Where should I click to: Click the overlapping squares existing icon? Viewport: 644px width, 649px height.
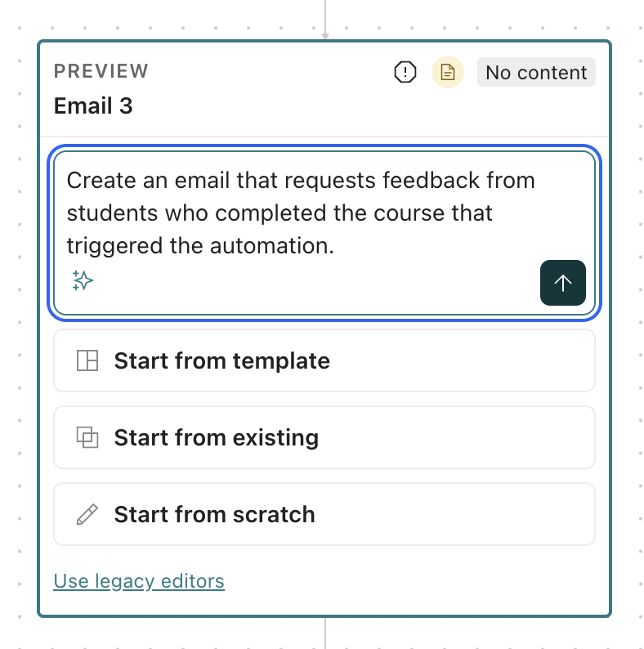(x=87, y=437)
